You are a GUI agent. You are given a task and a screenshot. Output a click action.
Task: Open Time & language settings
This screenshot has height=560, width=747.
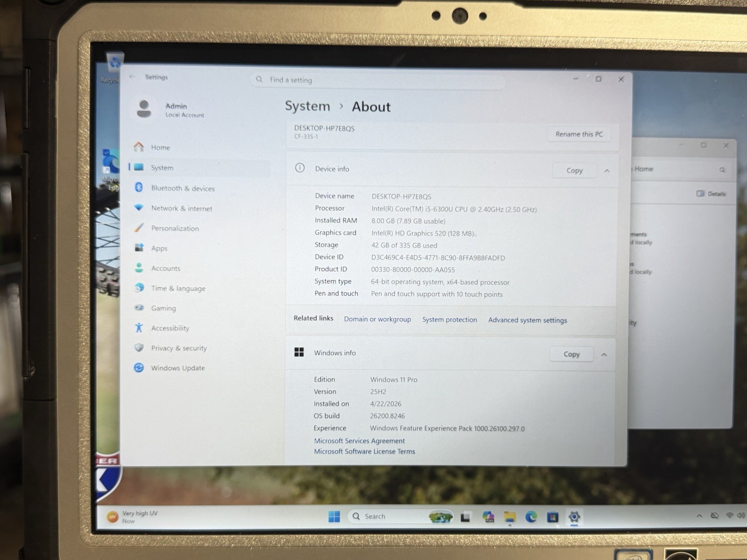[x=178, y=288]
